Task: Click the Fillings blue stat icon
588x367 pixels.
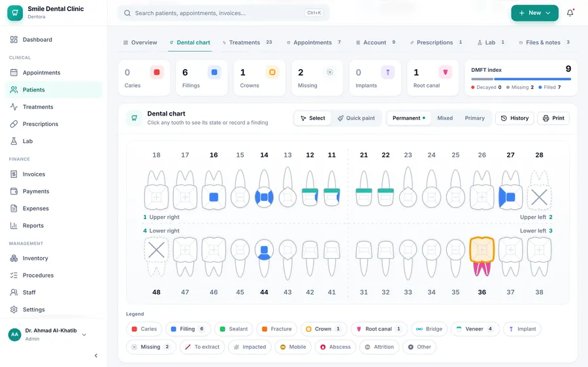Action: 214,72
